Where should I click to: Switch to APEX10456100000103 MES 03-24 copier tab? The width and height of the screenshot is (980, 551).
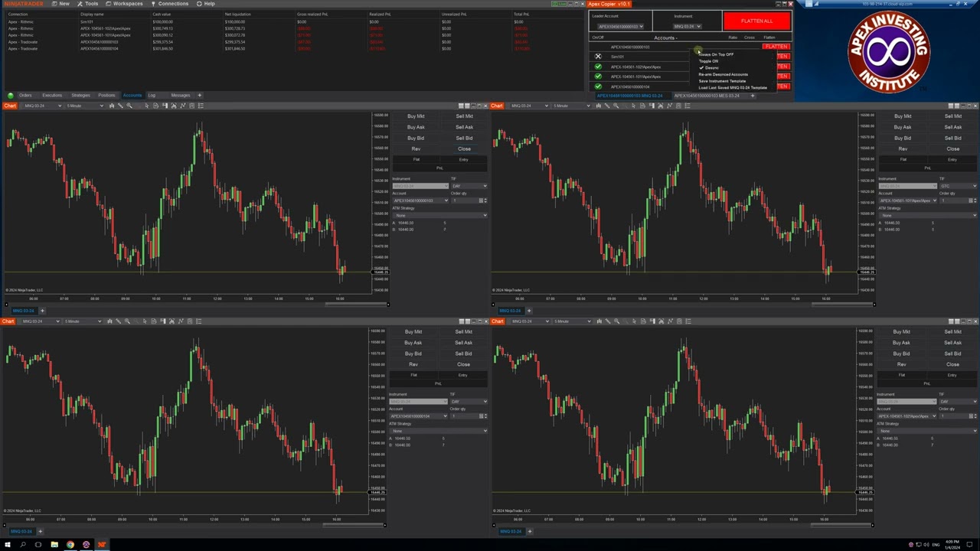(x=707, y=96)
